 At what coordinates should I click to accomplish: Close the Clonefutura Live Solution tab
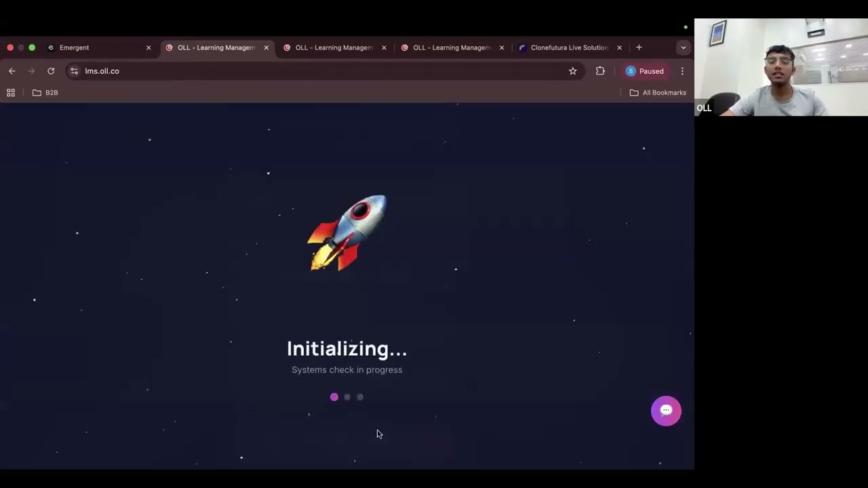[619, 47]
